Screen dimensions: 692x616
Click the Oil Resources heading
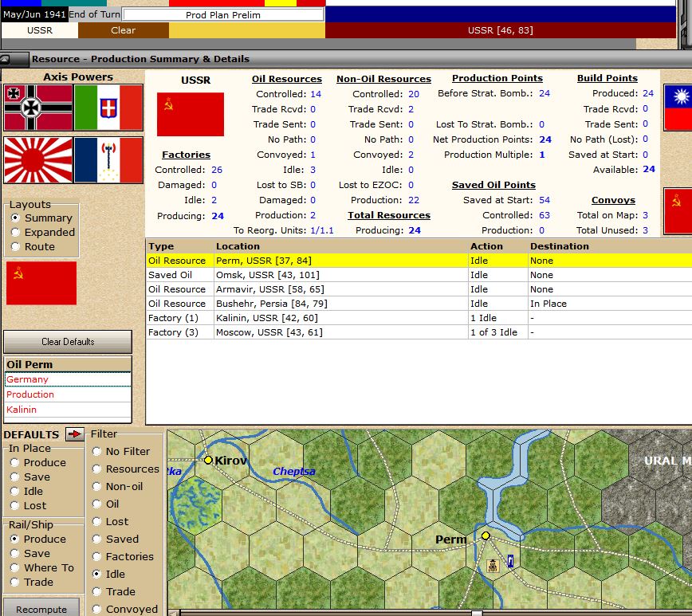tap(287, 79)
